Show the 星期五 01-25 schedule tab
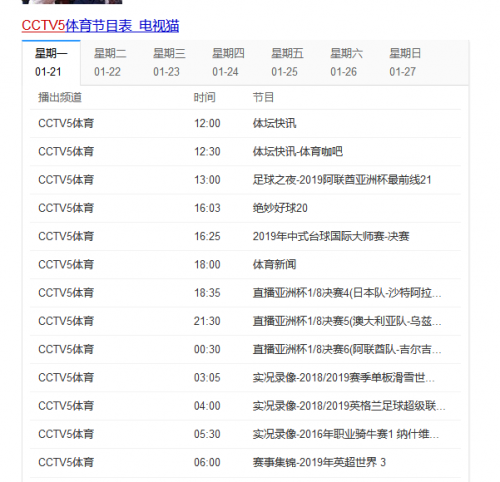The image size is (500, 482). 287,62
